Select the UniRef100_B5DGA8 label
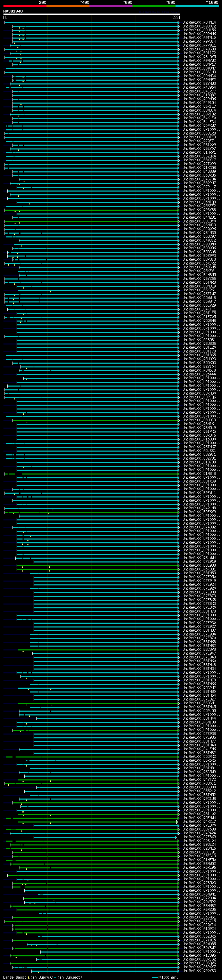Image resolution: width=222 pixels, height=980 pixels. click(199, 252)
